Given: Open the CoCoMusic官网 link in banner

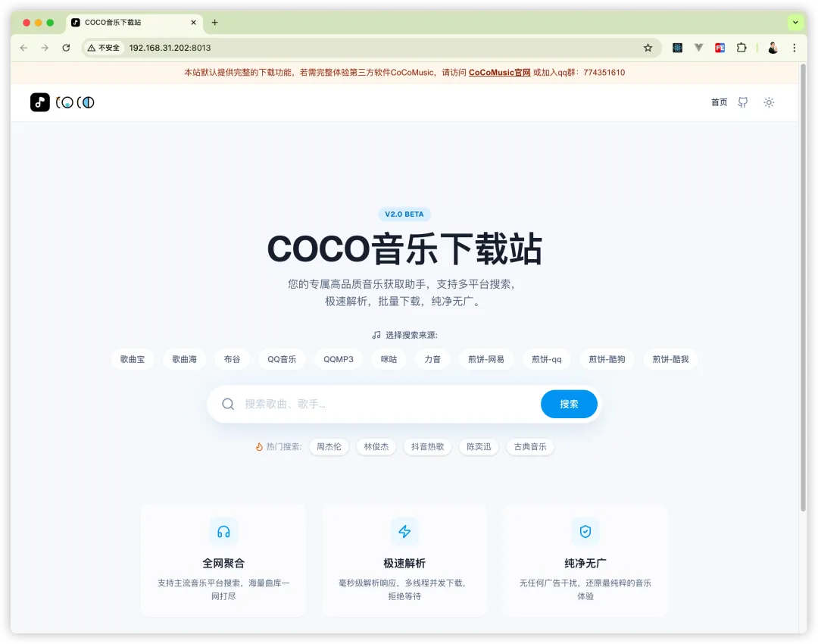Looking at the screenshot, I should [x=499, y=73].
